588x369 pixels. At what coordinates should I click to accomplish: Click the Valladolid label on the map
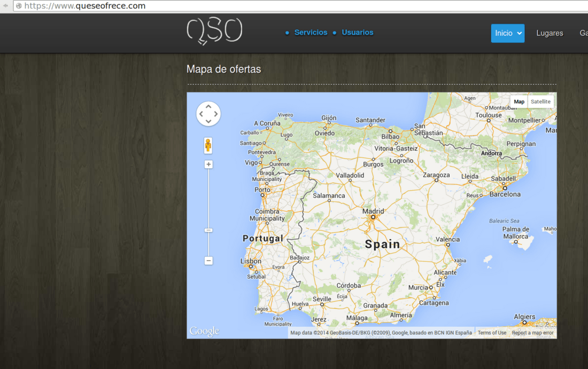point(350,175)
